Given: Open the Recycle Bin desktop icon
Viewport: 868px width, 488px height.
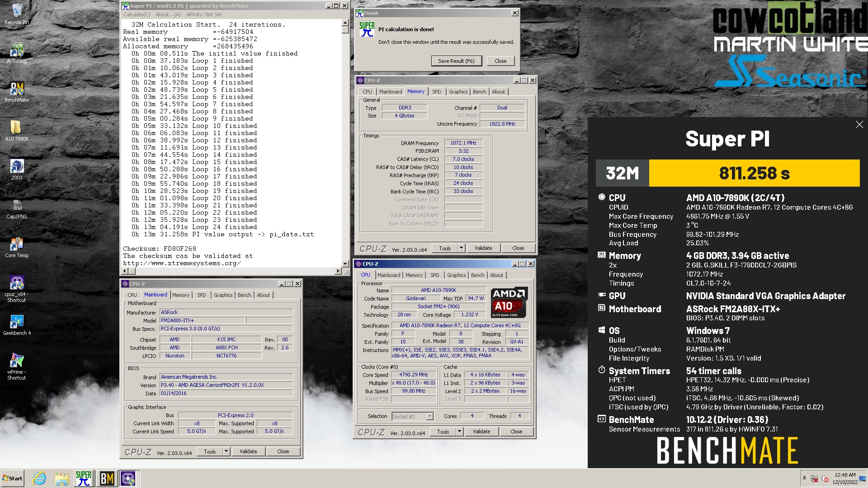Looking at the screenshot, I should [x=17, y=14].
